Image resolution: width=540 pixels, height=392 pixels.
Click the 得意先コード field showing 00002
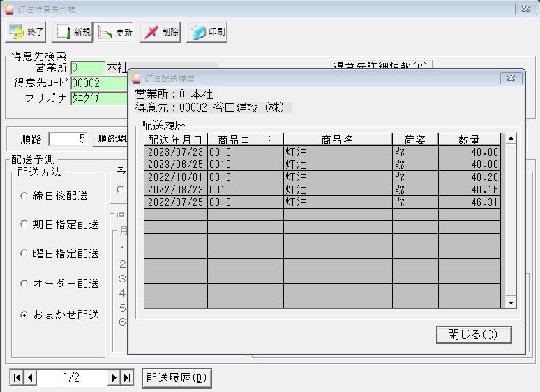coord(98,83)
